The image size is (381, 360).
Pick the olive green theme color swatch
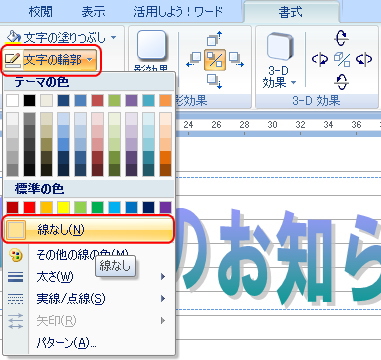click(x=114, y=100)
